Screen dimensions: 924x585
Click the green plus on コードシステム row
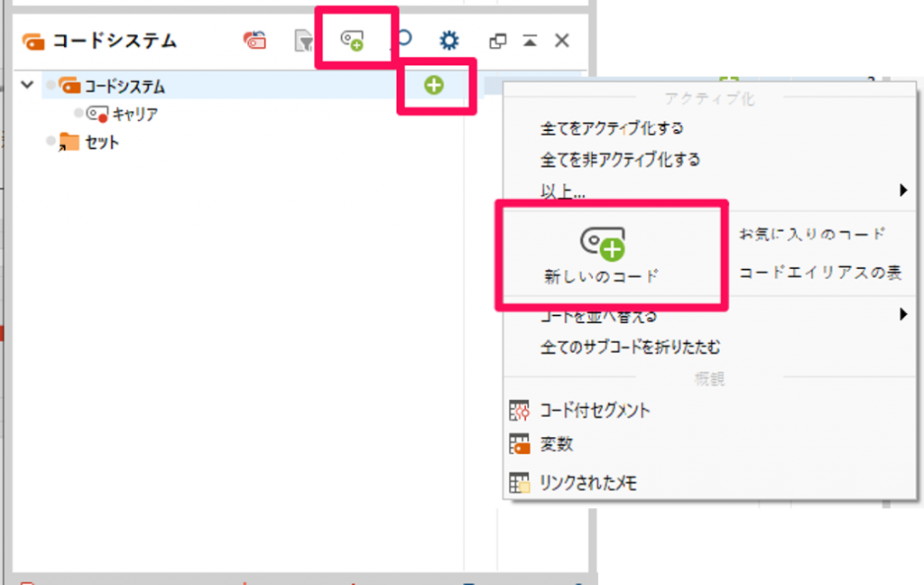click(434, 86)
